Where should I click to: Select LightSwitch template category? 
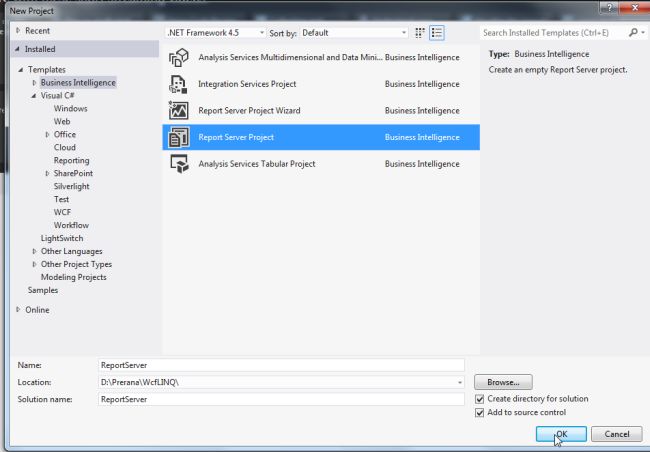coord(62,238)
